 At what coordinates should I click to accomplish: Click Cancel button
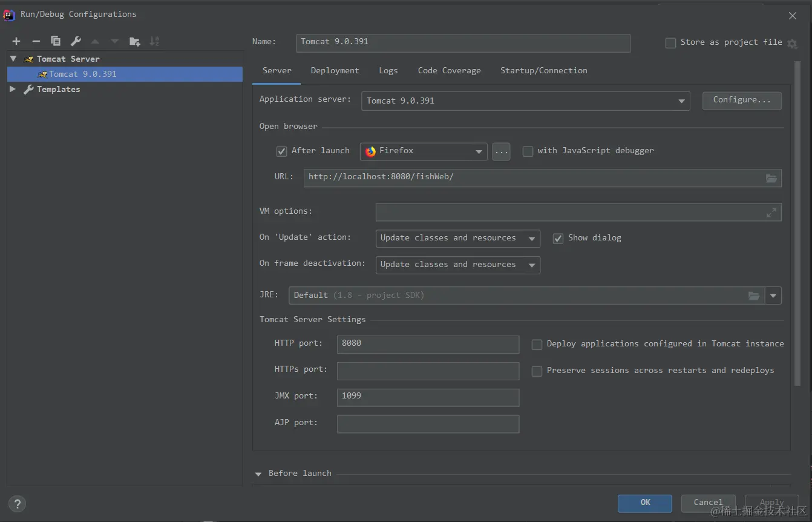(x=708, y=503)
